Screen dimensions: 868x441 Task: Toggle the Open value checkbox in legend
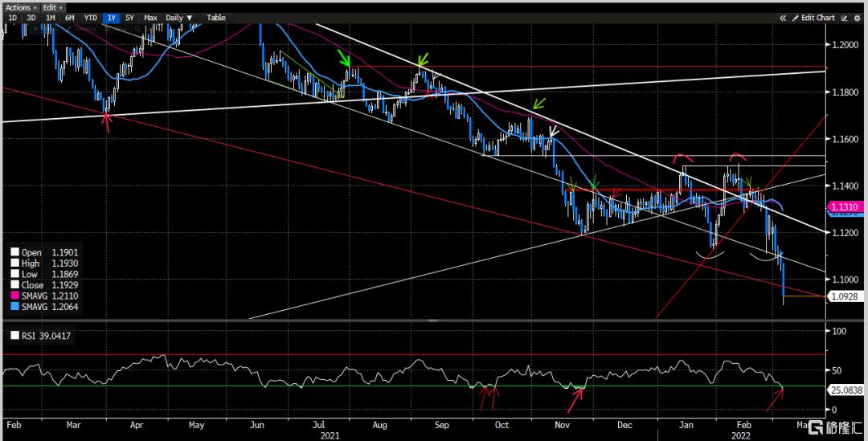(15, 252)
